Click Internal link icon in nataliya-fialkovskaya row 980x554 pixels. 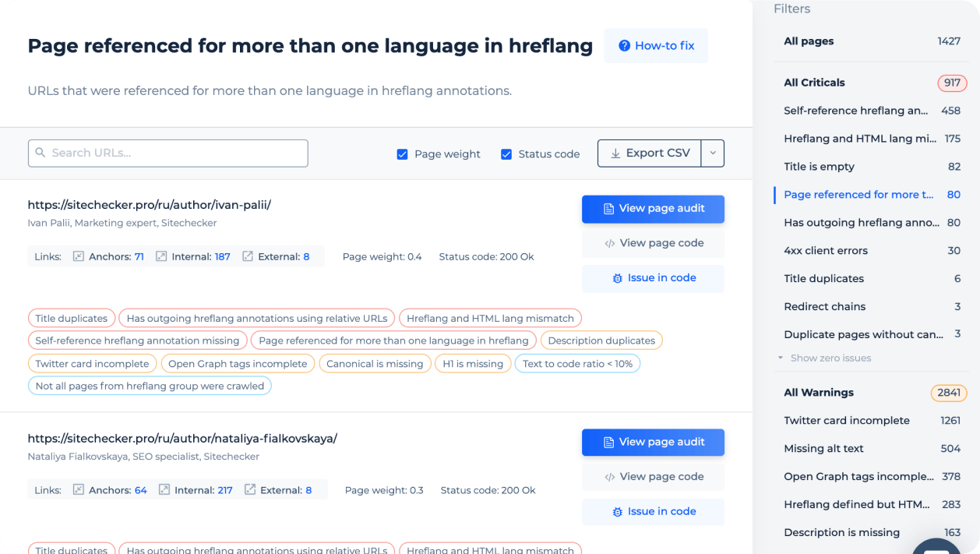coord(164,490)
